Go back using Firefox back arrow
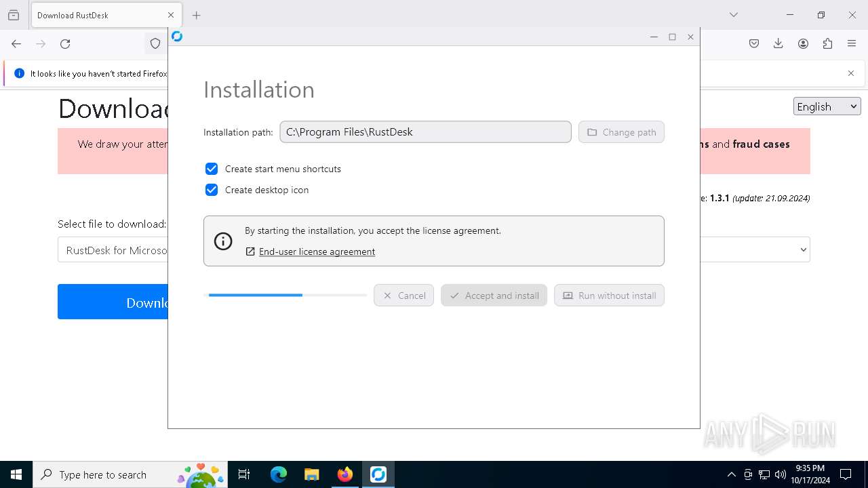 [x=16, y=44]
